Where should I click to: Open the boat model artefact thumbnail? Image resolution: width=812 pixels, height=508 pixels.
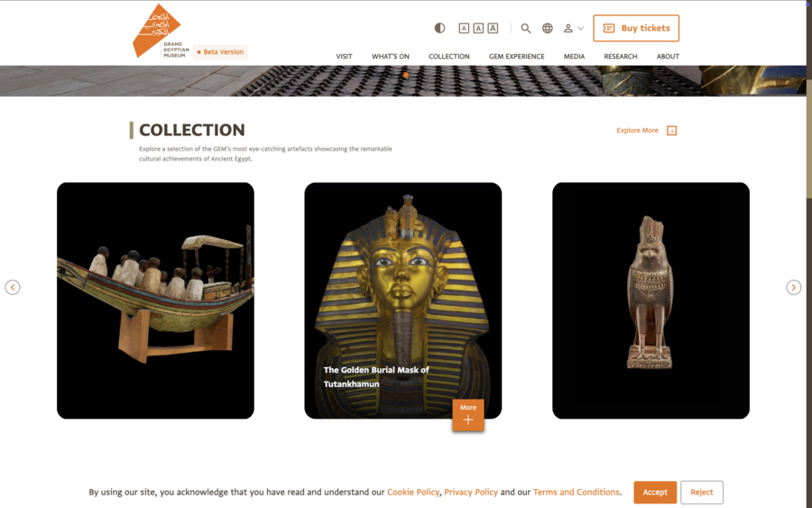pyautogui.click(x=155, y=300)
